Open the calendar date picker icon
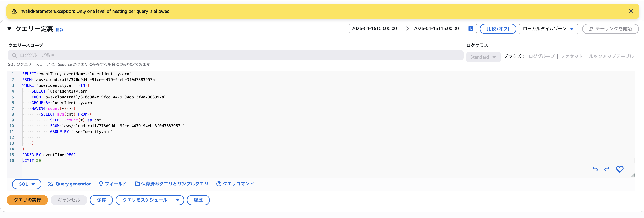This screenshot has height=218, width=644. (471, 28)
